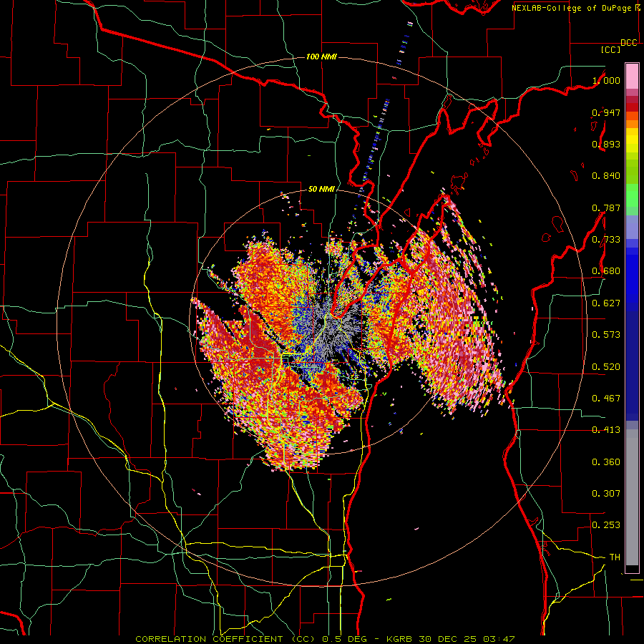Pick the orange color bar segment

point(632,124)
